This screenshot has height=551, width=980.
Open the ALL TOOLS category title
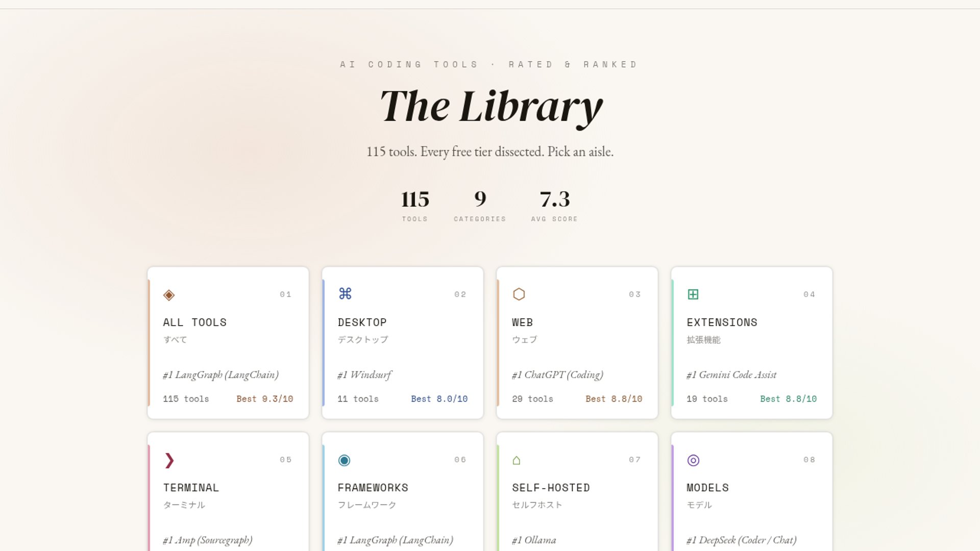click(194, 322)
